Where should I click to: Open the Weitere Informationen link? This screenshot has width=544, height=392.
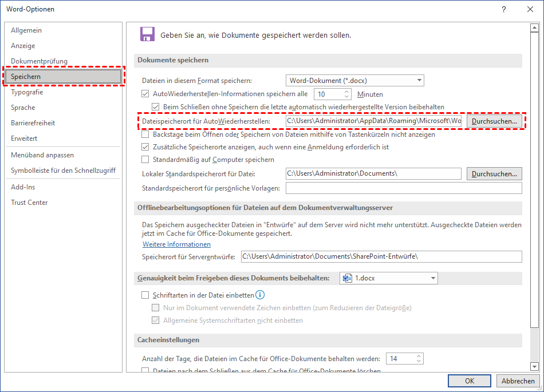176,244
